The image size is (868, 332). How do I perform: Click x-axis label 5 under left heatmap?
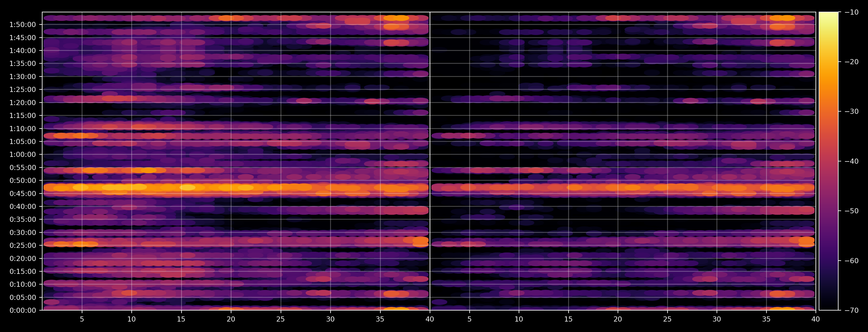pyautogui.click(x=82, y=319)
